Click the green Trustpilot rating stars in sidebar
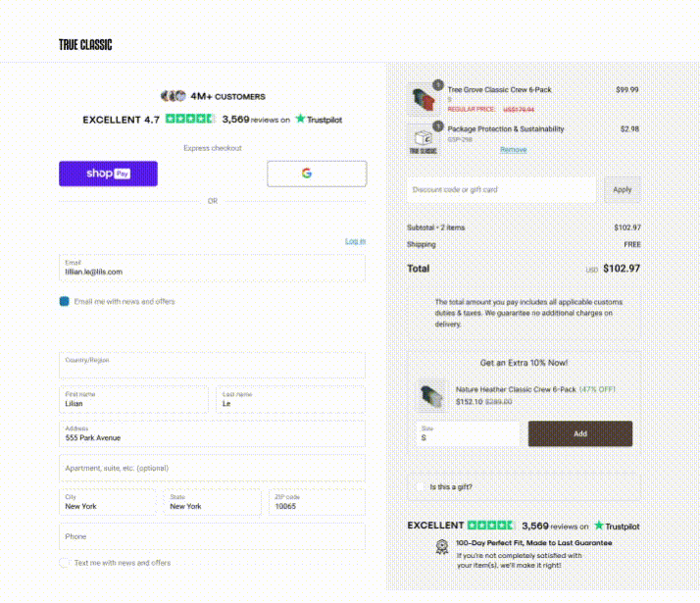 [x=490, y=526]
